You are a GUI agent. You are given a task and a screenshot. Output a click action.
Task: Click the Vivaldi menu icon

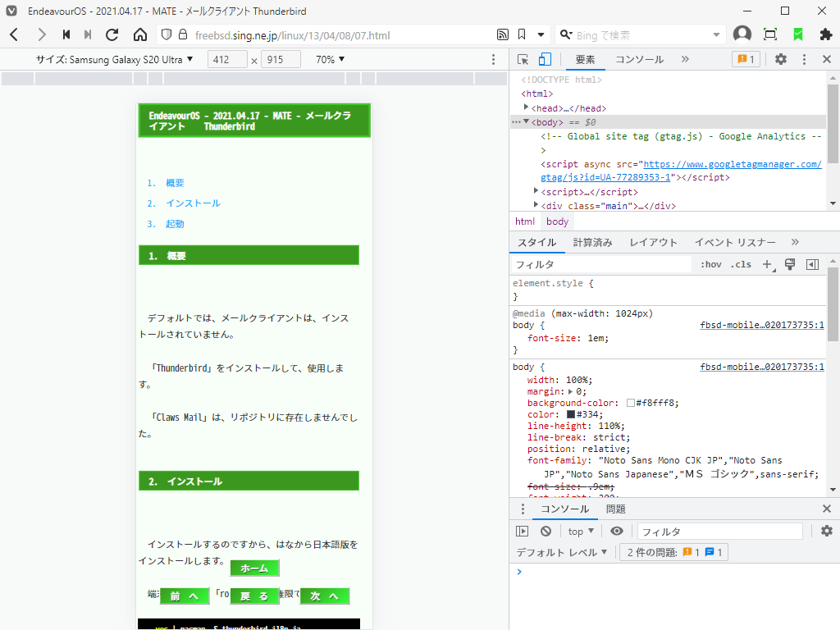click(11, 11)
